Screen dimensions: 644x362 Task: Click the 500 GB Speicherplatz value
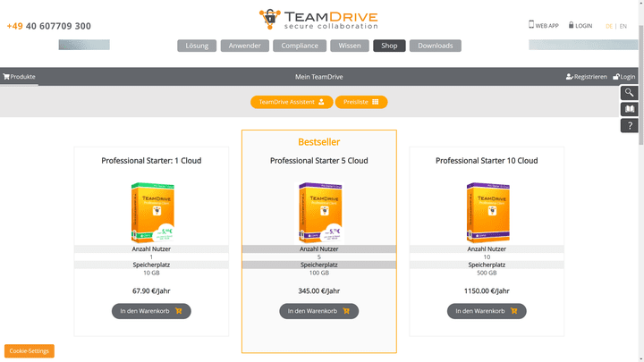coord(487,273)
